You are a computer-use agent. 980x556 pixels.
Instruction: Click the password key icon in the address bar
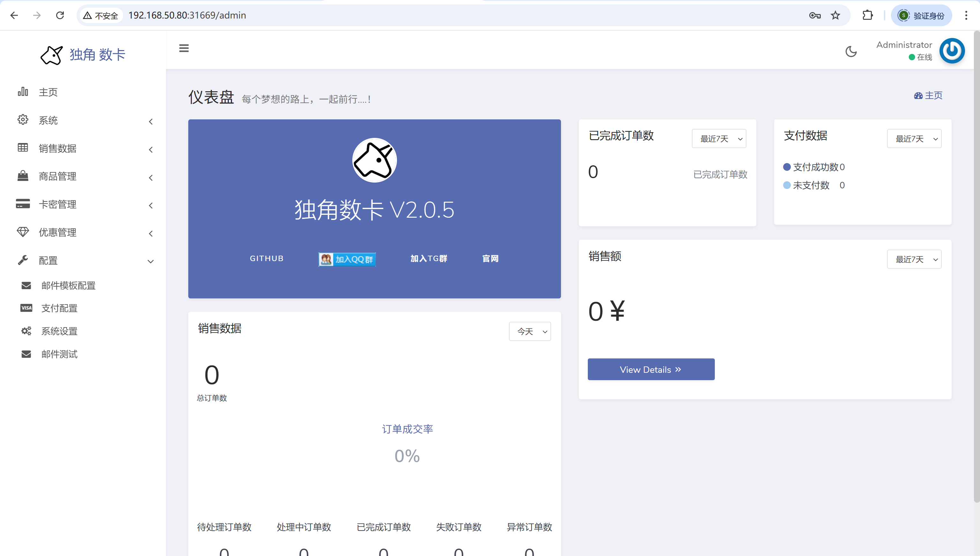click(x=814, y=15)
